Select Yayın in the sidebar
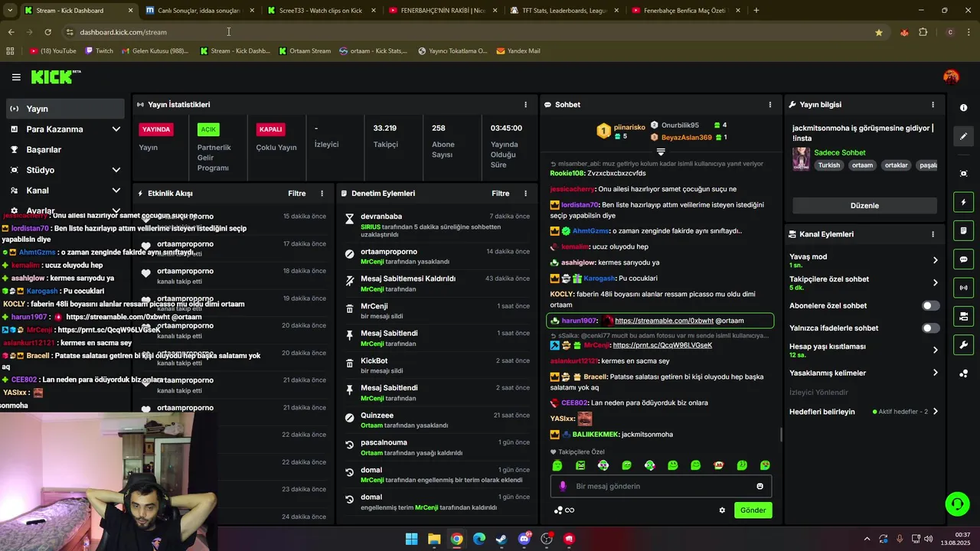 64,109
